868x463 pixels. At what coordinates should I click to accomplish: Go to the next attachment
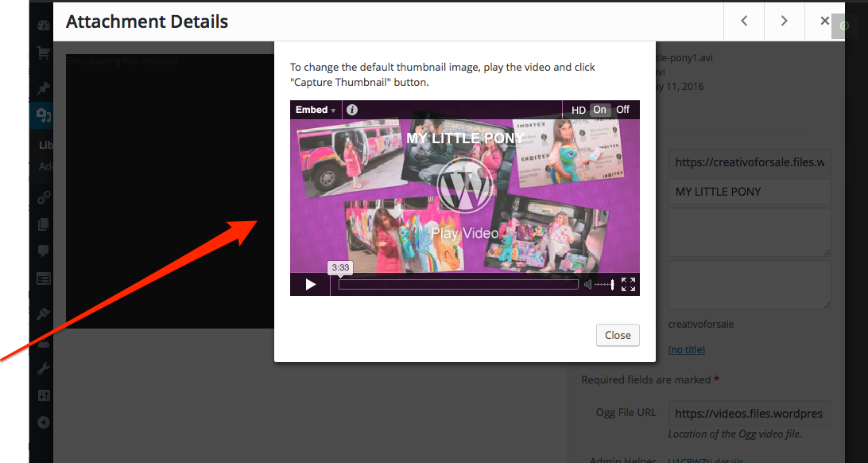784,21
